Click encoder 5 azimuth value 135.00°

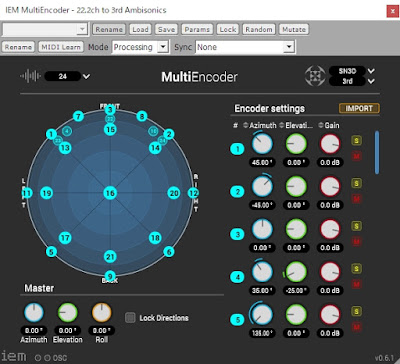click(x=262, y=333)
